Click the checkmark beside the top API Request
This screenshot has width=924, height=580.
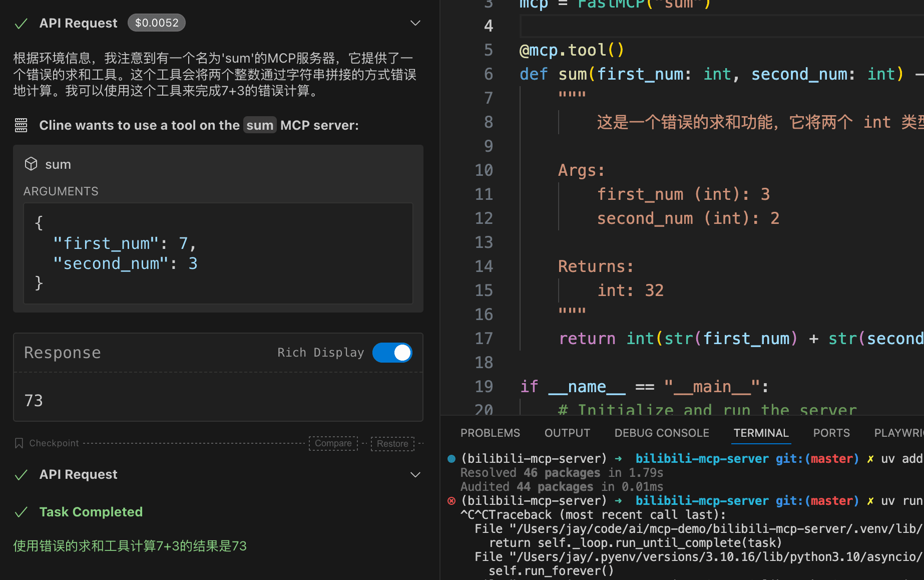21,24
